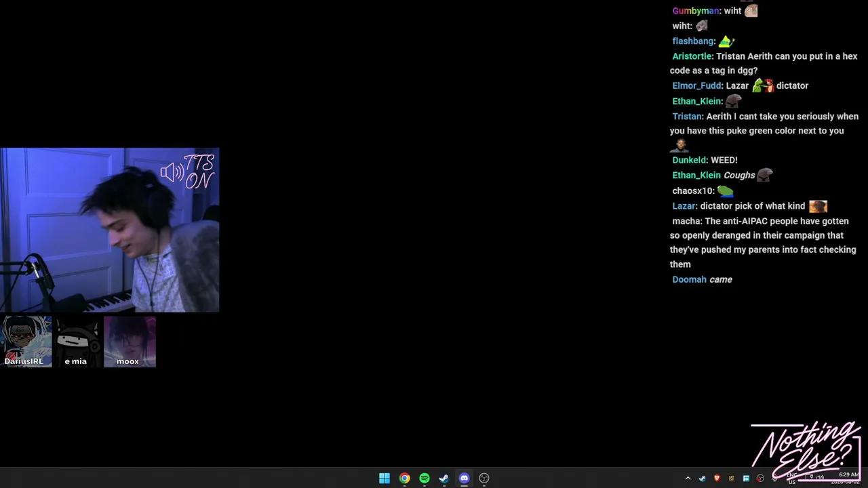The width and height of the screenshot is (868, 488).
Task: Click the Lazar username in chat
Action: pyautogui.click(x=684, y=206)
